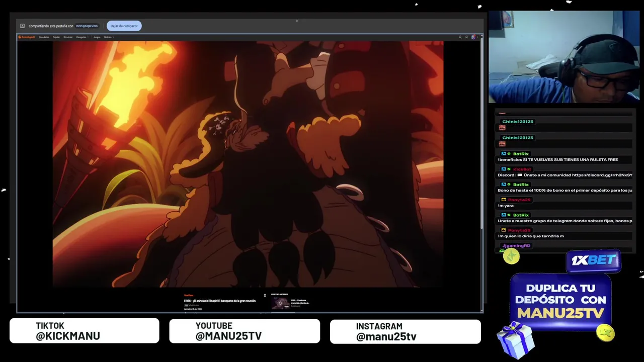Image resolution: width=644 pixels, height=362 pixels.
Task: Open the Juegos menu item
Action: [x=97, y=37]
